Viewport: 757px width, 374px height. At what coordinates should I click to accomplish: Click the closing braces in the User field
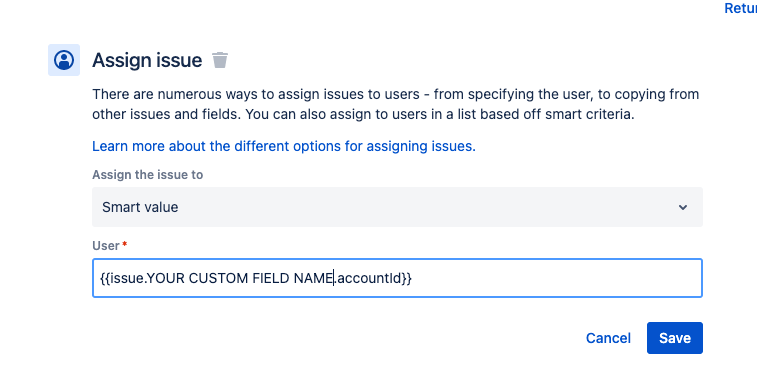click(408, 278)
